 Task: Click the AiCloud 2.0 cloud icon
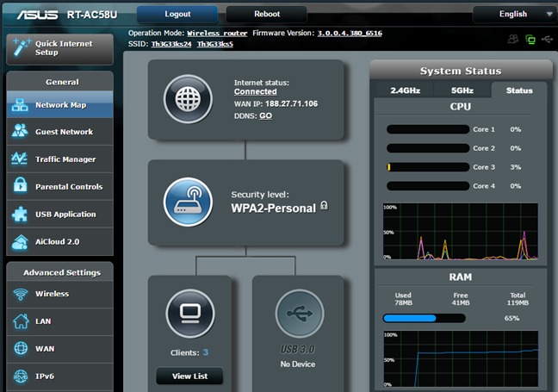point(20,242)
